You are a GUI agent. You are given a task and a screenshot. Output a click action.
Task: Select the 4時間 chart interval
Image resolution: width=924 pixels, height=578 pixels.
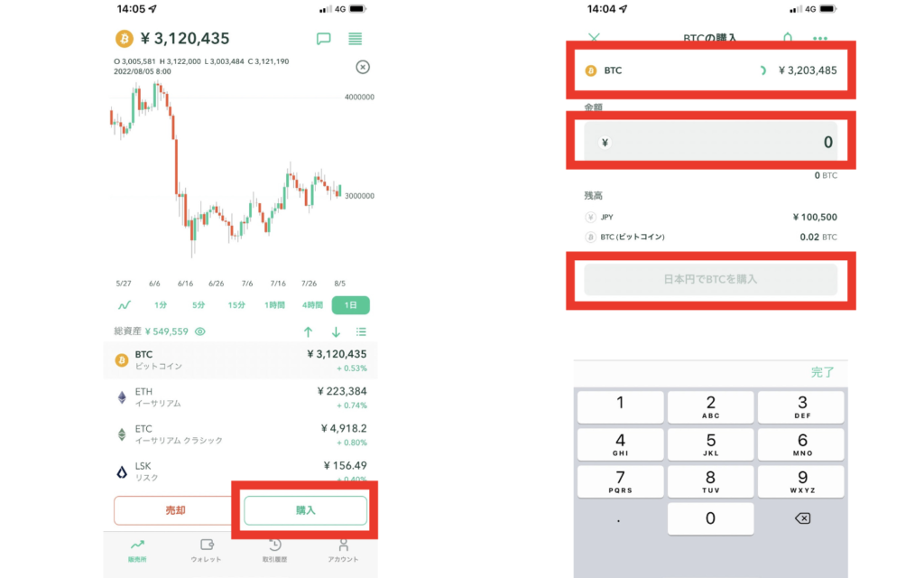312,305
